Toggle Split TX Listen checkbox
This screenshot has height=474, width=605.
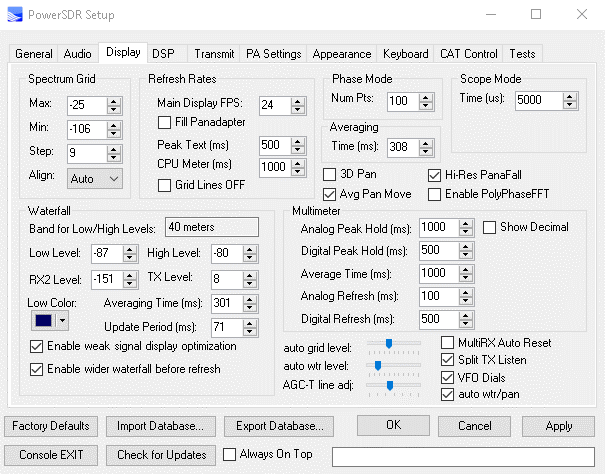click(x=447, y=360)
